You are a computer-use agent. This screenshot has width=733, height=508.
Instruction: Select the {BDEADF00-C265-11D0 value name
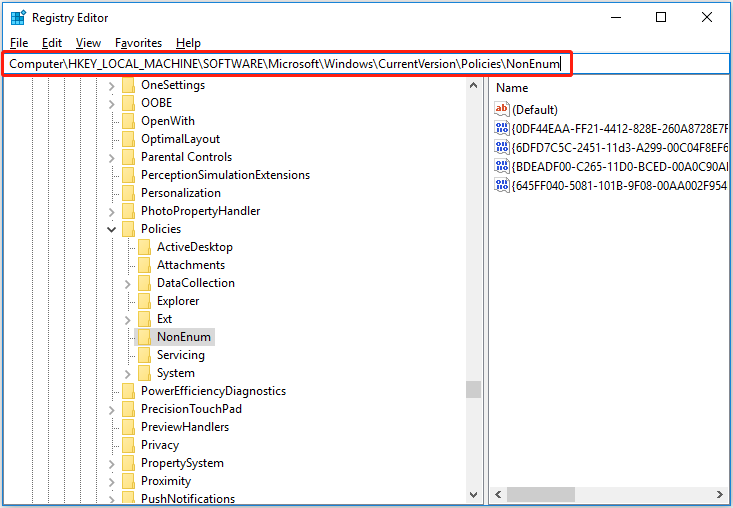pos(620,167)
